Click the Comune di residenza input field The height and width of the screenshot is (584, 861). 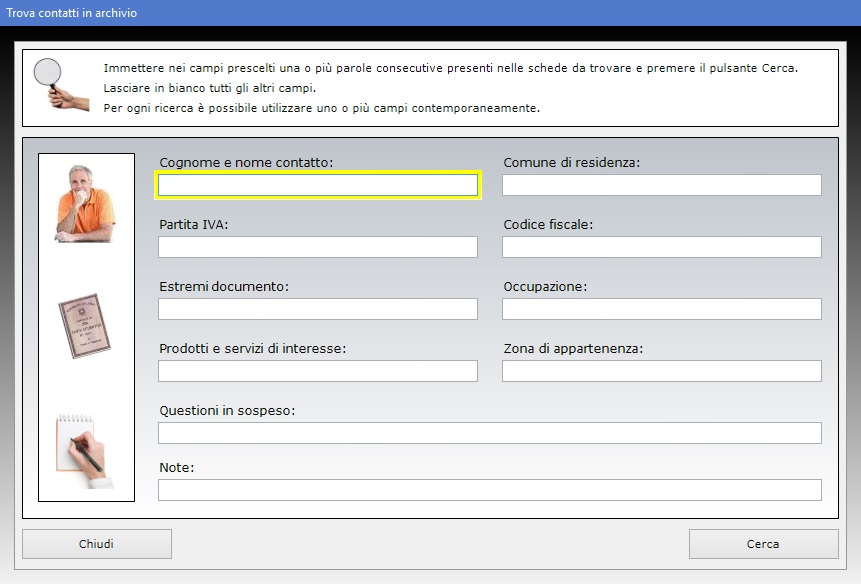click(x=661, y=185)
